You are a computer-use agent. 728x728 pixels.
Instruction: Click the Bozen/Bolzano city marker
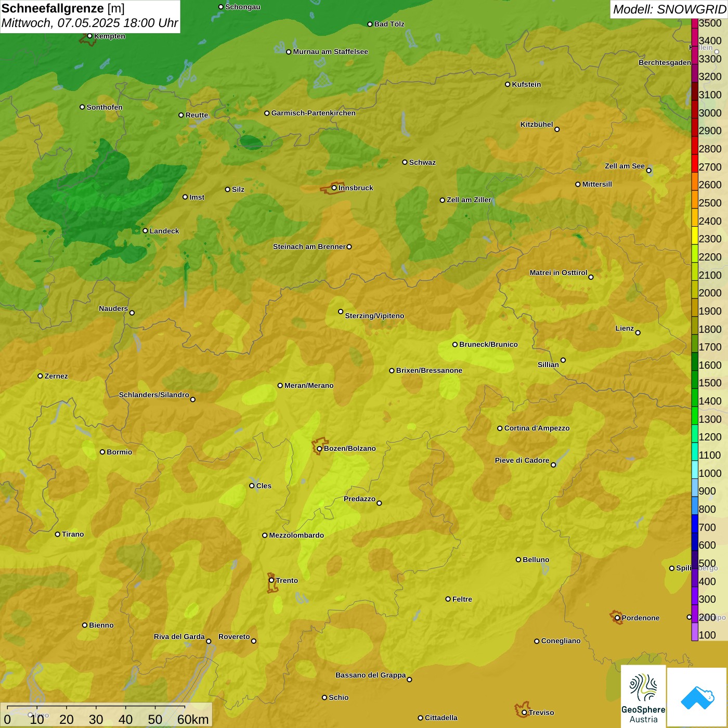[x=319, y=448]
